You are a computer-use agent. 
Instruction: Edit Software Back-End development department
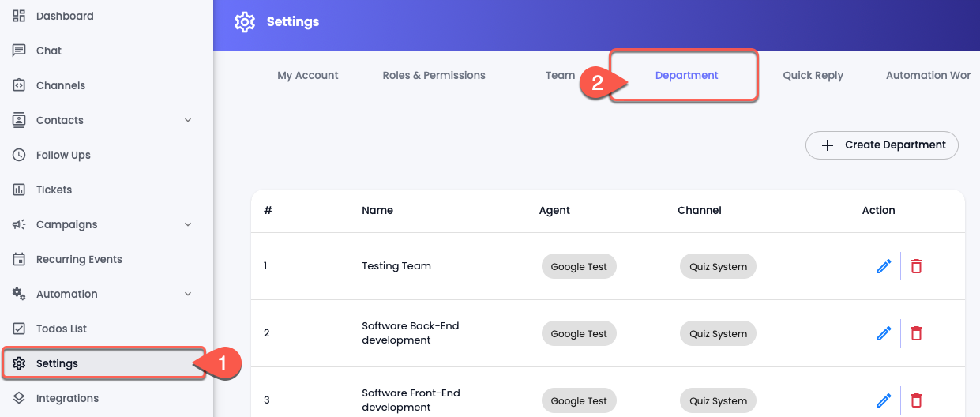pyautogui.click(x=884, y=333)
